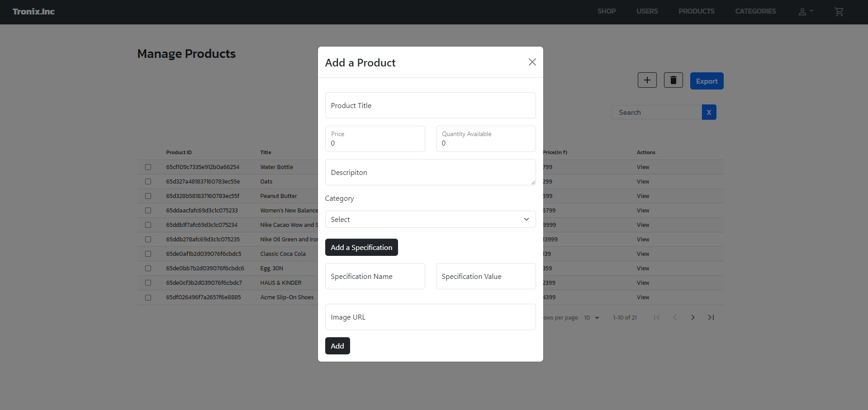
Task: Clear search with the X button
Action: tap(709, 112)
